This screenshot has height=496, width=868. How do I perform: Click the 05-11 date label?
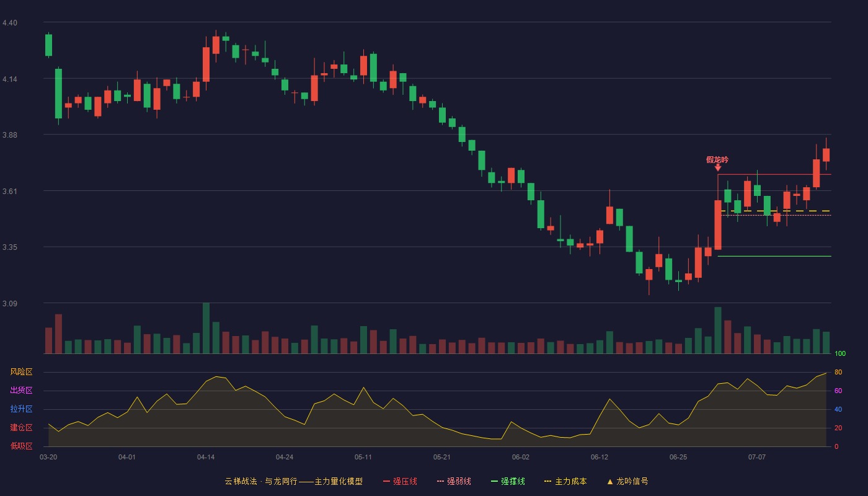pyautogui.click(x=363, y=457)
